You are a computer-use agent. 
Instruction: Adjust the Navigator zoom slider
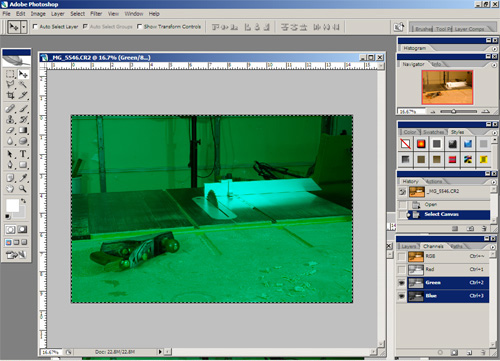[x=454, y=111]
